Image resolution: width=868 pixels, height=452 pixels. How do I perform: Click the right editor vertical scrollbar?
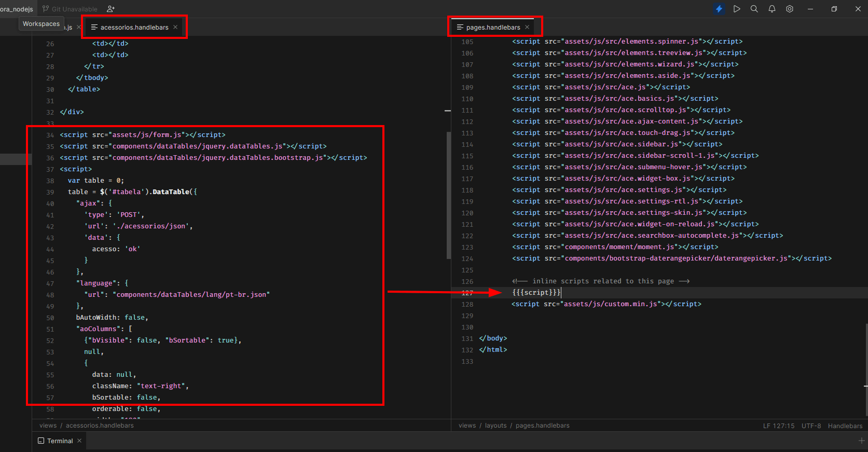866,369
